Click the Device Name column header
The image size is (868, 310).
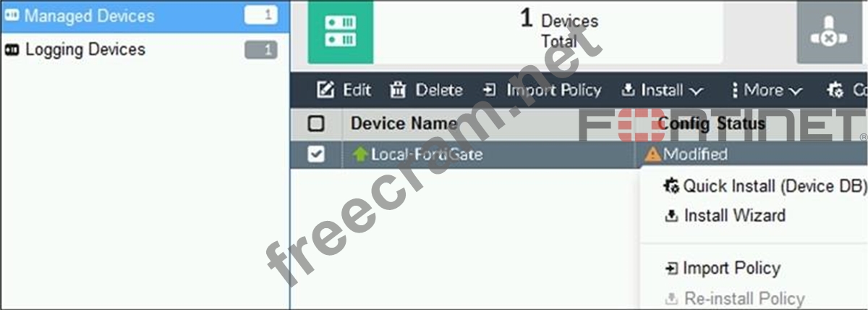[x=404, y=123]
